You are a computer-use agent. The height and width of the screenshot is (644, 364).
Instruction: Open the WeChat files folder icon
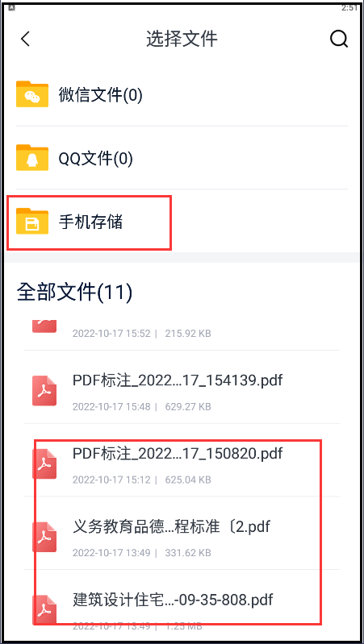(x=32, y=94)
